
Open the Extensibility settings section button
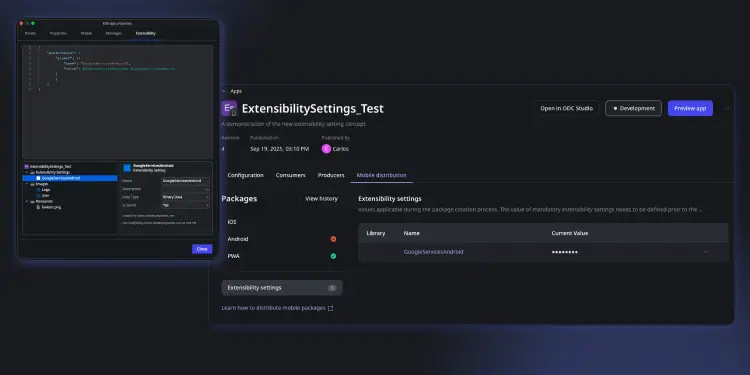[x=282, y=288]
